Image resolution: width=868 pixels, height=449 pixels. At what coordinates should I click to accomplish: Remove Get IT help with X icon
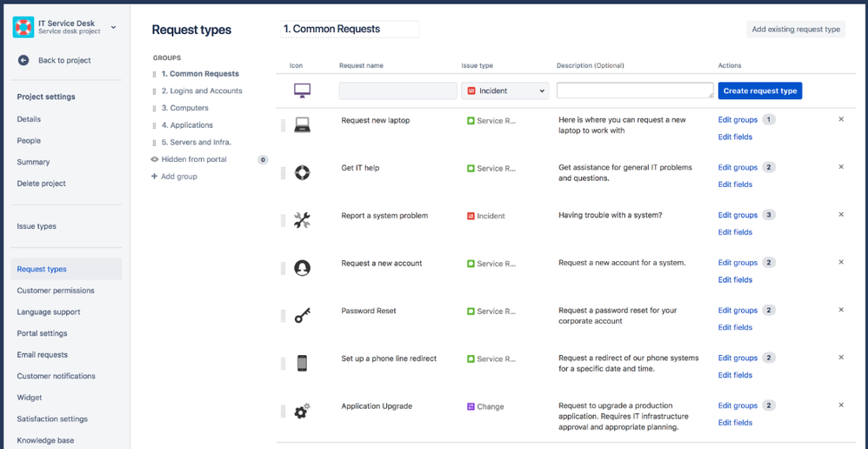[x=841, y=167]
